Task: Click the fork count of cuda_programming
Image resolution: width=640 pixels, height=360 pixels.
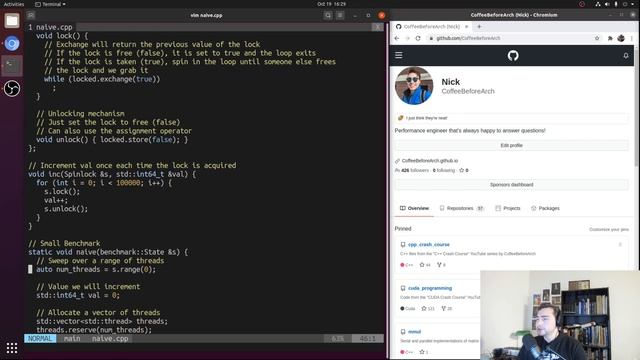Action: pos(447,309)
